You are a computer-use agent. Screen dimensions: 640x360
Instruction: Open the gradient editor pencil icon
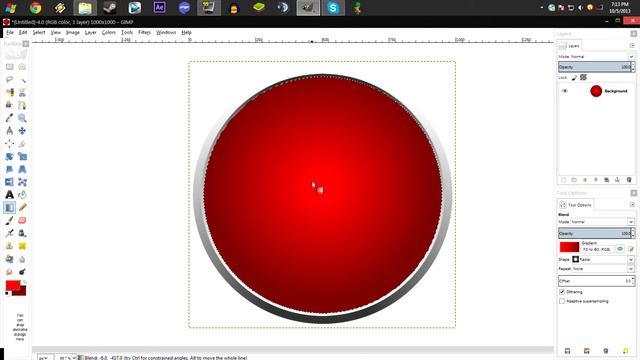click(631, 249)
